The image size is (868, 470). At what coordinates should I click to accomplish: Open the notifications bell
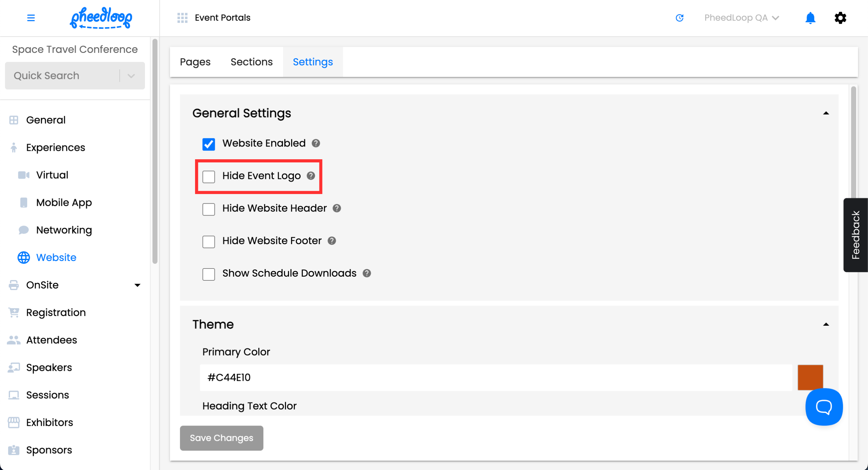(810, 18)
